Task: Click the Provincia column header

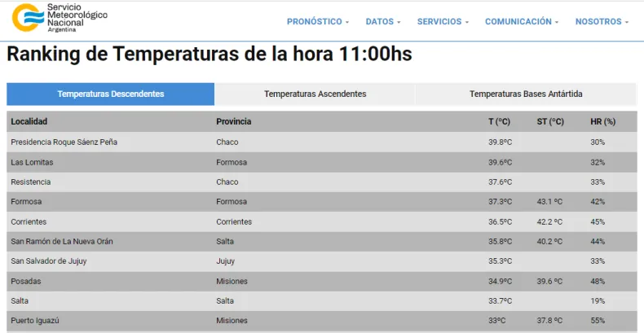Action: (233, 122)
